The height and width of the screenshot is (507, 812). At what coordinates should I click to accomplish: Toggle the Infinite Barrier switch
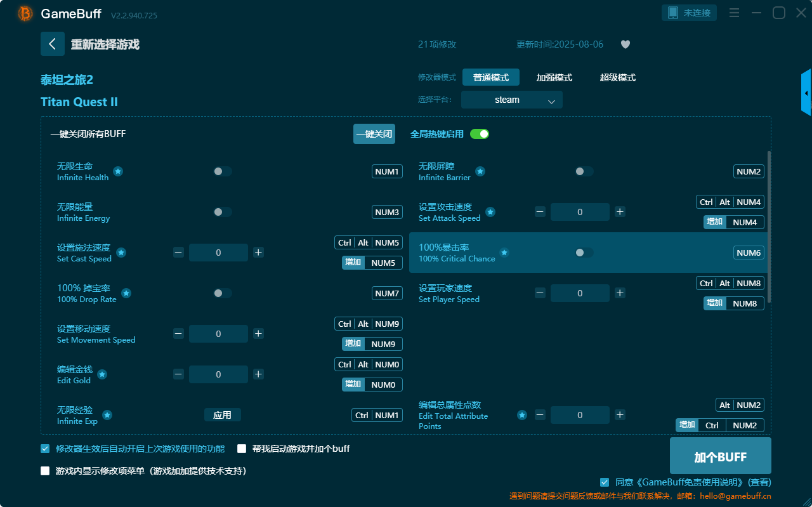(584, 171)
